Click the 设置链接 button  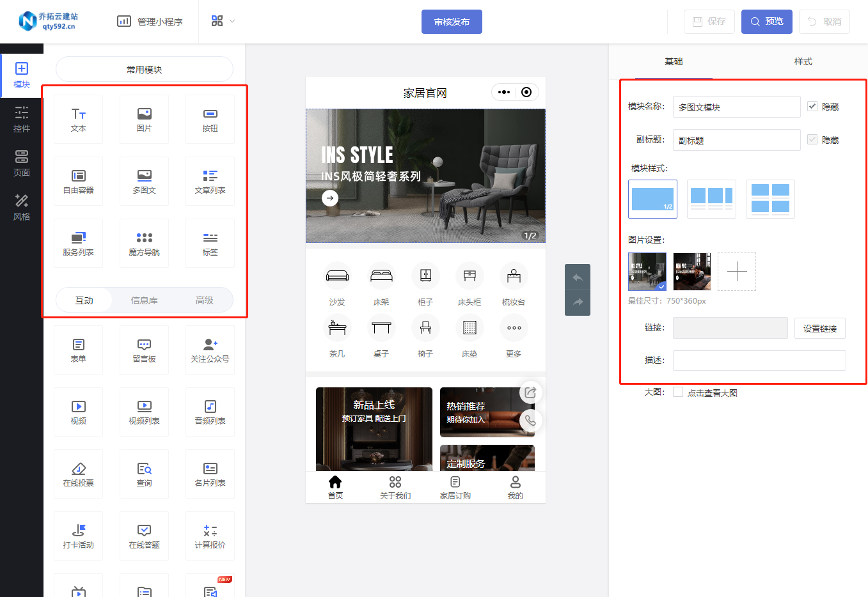[x=819, y=328]
